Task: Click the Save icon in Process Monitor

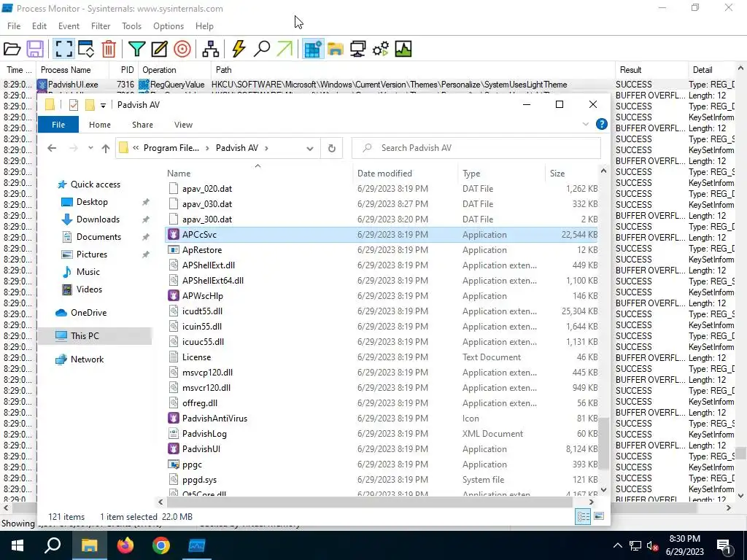Action: tap(35, 49)
